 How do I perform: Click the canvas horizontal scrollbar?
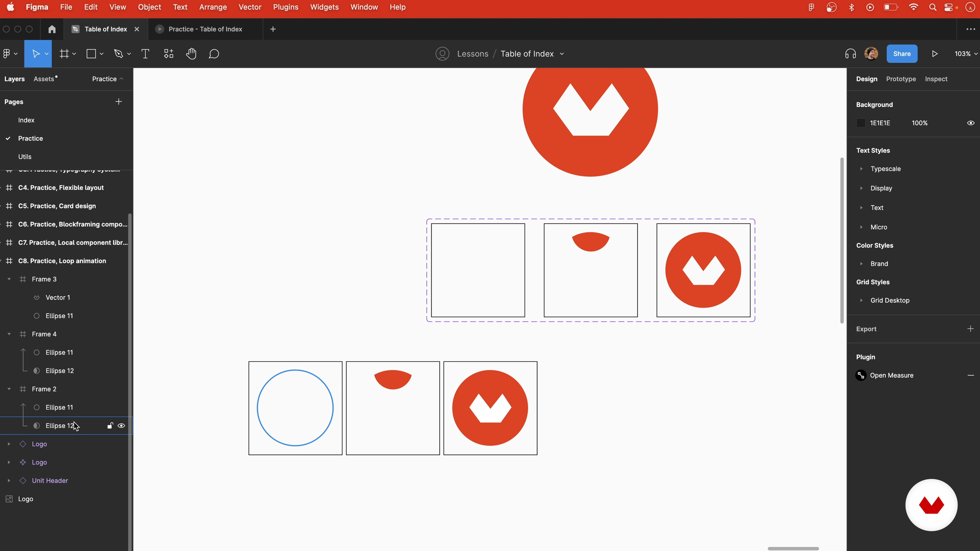(x=793, y=548)
